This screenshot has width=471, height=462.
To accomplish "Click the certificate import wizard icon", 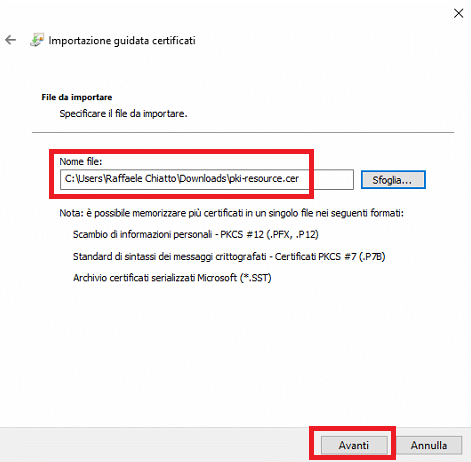I will (37, 40).
